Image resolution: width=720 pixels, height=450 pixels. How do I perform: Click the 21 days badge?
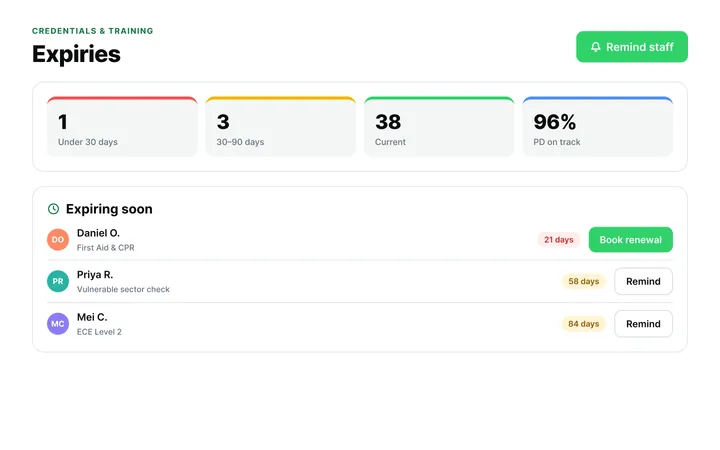(x=559, y=240)
